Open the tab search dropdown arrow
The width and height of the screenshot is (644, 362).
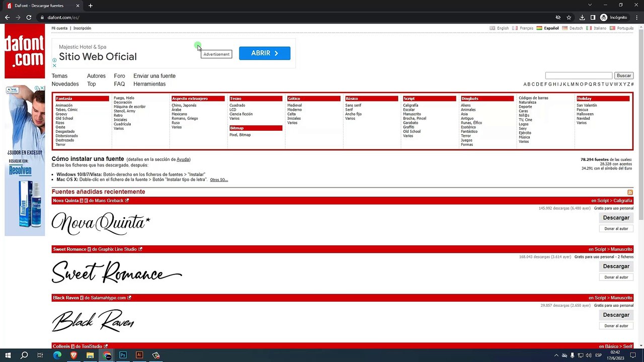coord(590,5)
